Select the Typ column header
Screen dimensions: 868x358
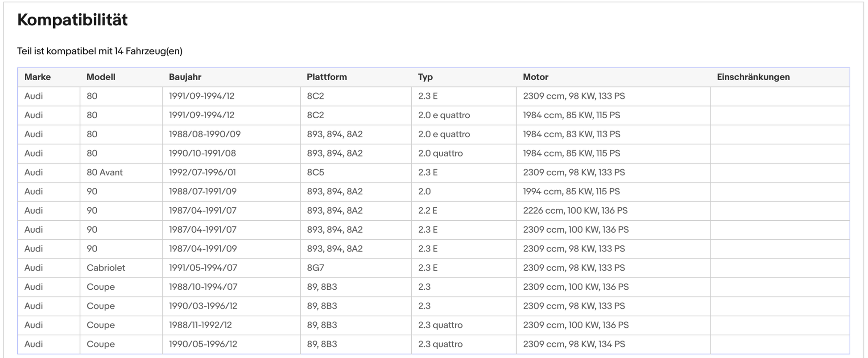[425, 77]
